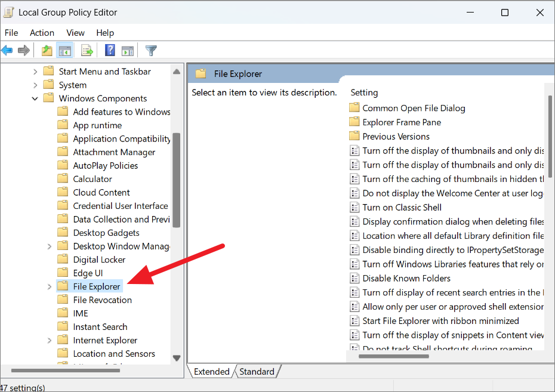Click the IME folder icon in tree
The width and height of the screenshot is (555, 392).
(x=63, y=313)
